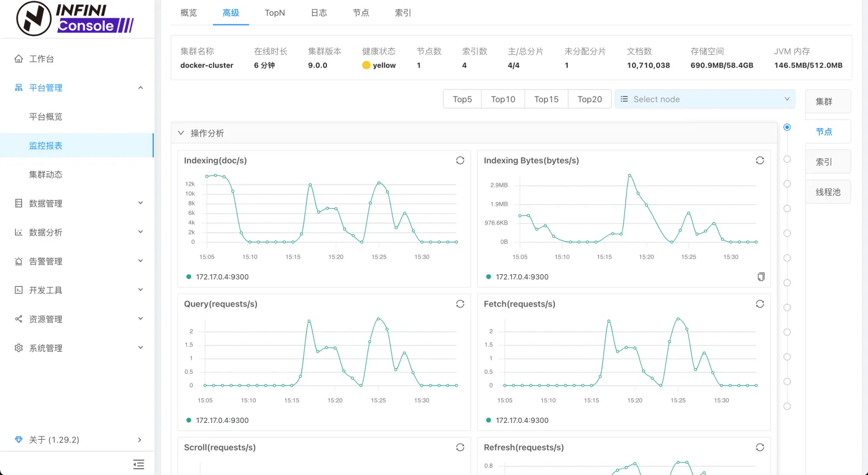The height and width of the screenshot is (475, 868).
Task: Refresh the Indexing(doc/s) chart
Action: pyautogui.click(x=460, y=160)
